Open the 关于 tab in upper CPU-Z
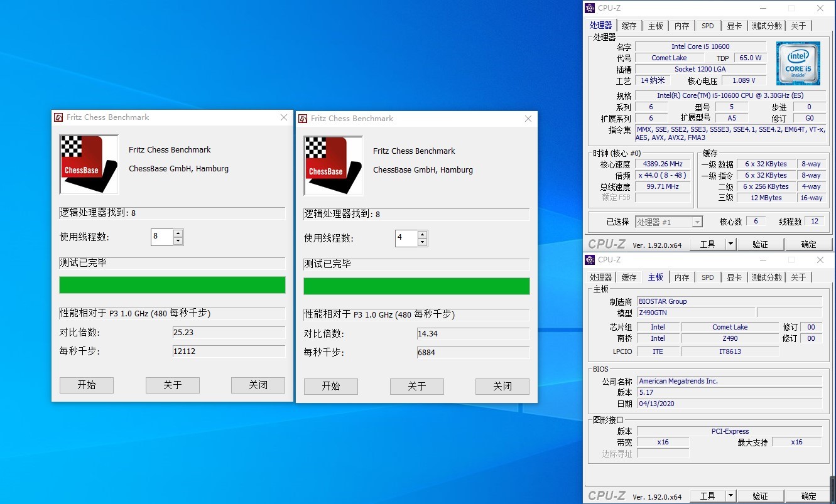 click(x=798, y=26)
